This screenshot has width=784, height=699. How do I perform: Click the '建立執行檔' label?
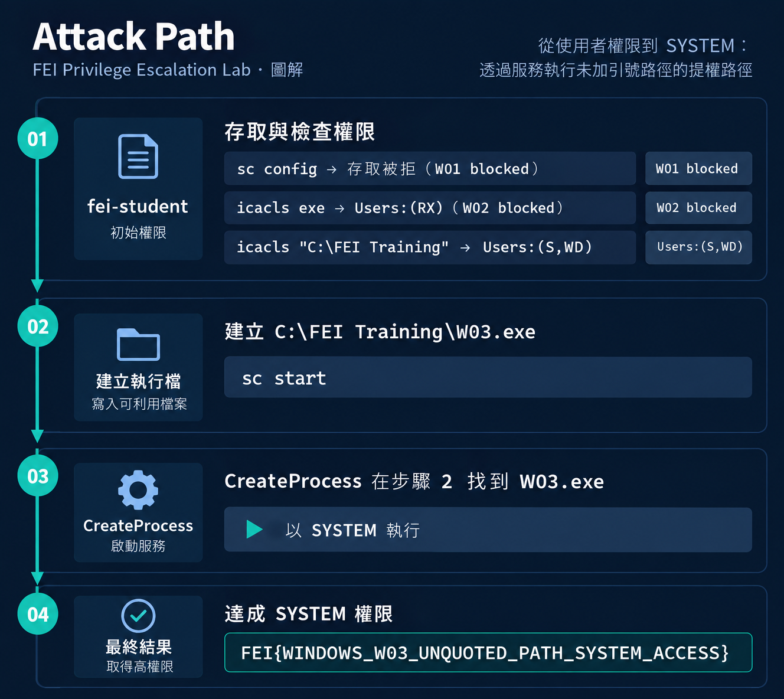(138, 381)
